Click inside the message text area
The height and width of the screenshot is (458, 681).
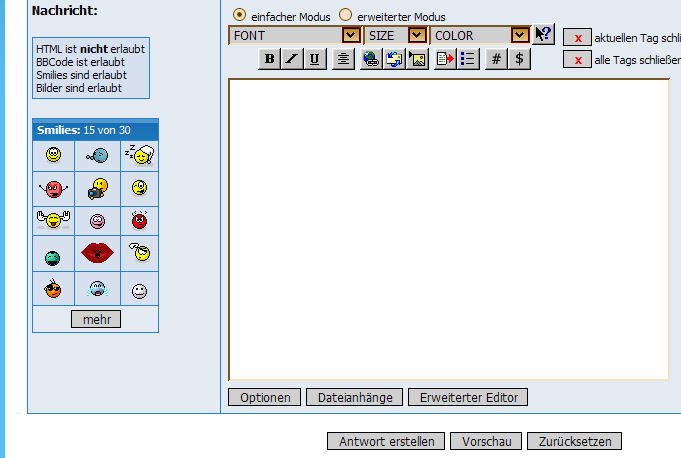pos(448,230)
